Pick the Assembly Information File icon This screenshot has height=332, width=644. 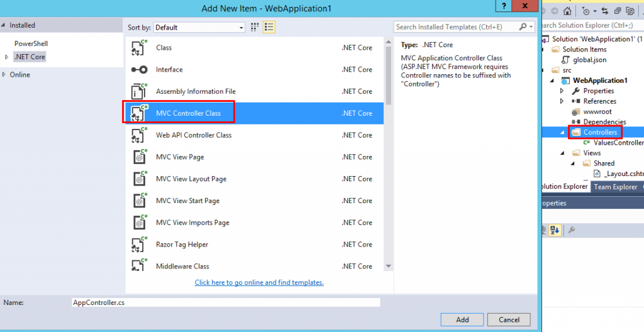[139, 91]
